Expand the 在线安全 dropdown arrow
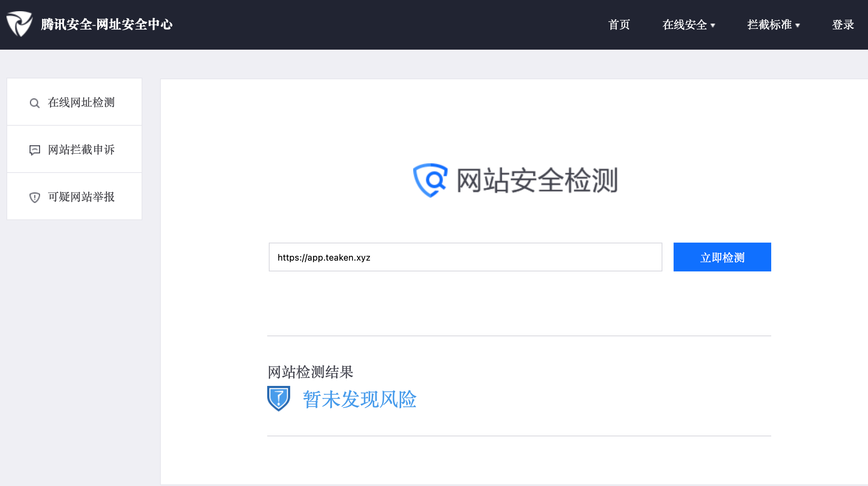Image resolution: width=868 pixels, height=486 pixels. (x=713, y=25)
